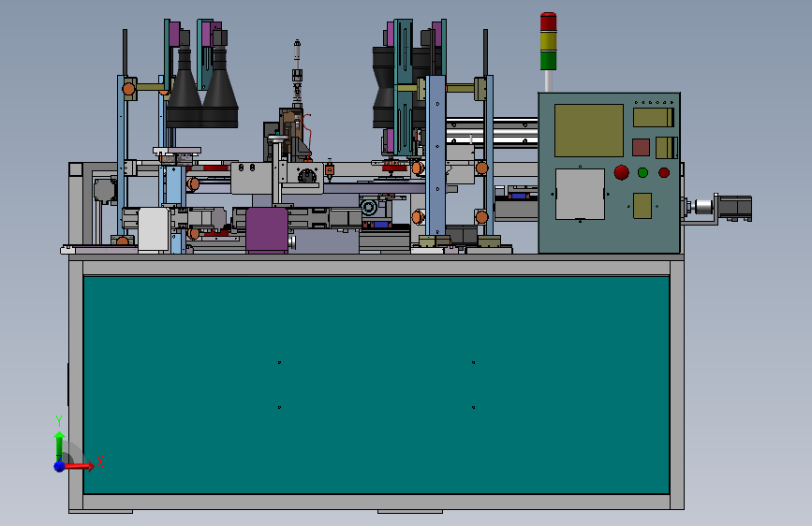Pick the green push button on control cabinet
Screen dimensions: 812x526
point(642,172)
